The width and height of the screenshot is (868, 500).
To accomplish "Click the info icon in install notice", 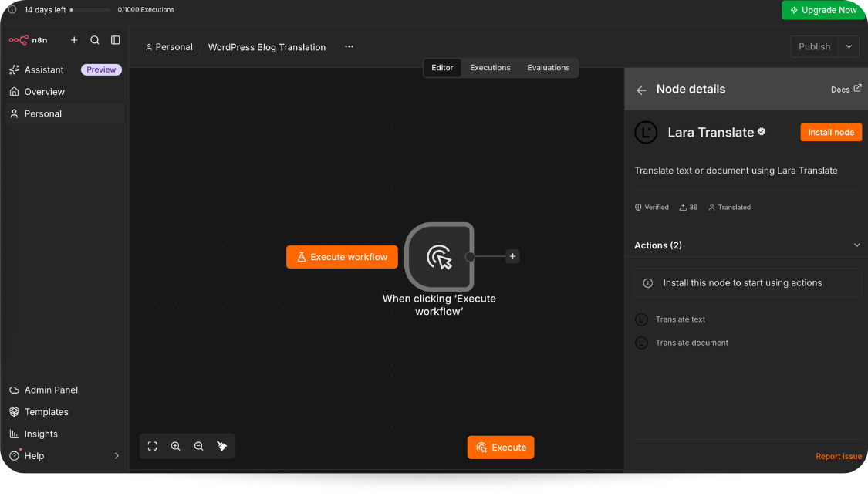I will (x=647, y=283).
